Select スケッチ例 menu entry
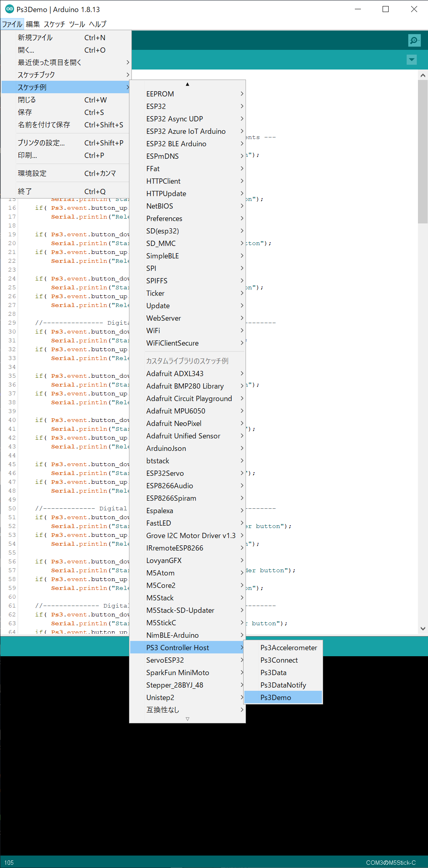The height and width of the screenshot is (868, 428). pos(66,87)
